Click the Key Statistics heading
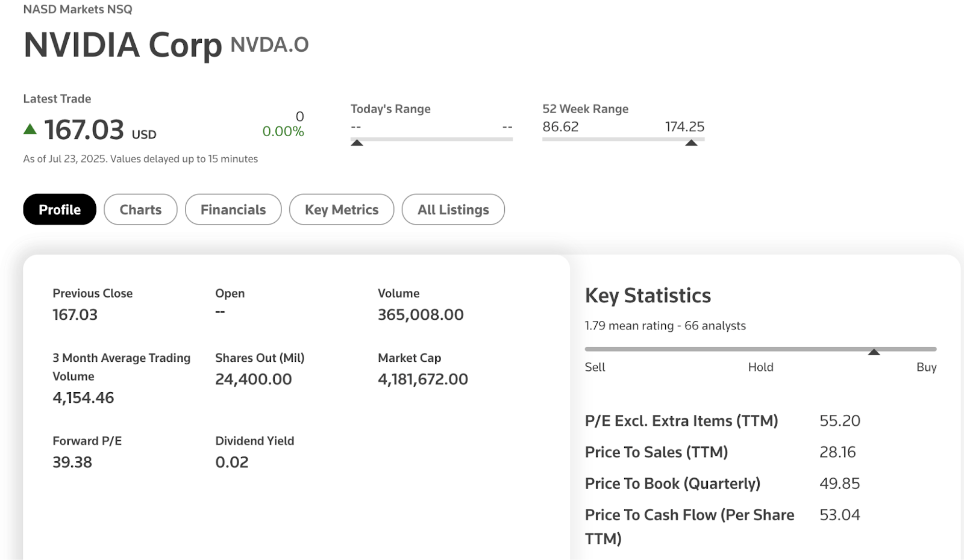The image size is (964, 560). [x=648, y=296]
